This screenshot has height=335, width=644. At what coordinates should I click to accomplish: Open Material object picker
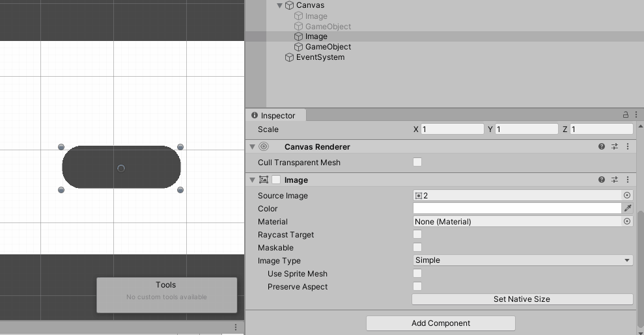[x=627, y=221]
